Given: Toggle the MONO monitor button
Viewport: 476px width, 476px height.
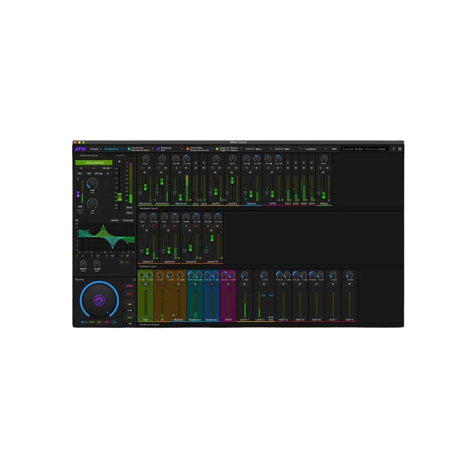Looking at the screenshot, I should [129, 286].
